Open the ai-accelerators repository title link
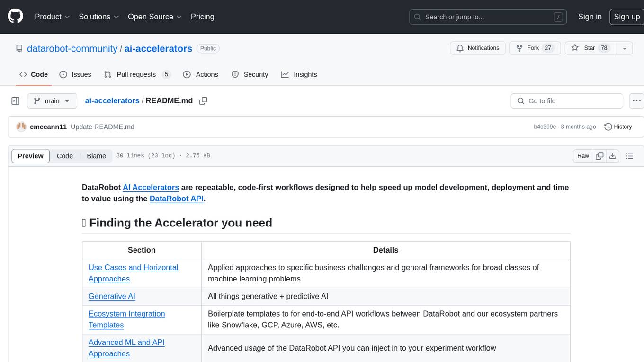This screenshot has width=644, height=362. (x=158, y=48)
